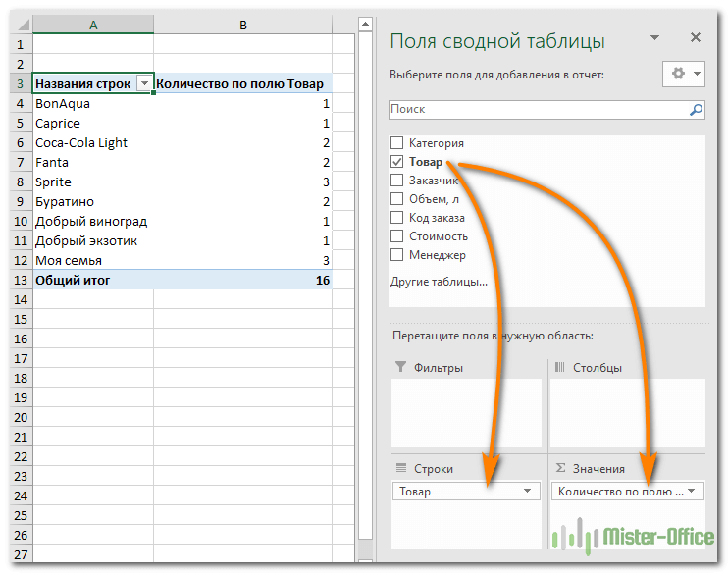Viewport: 728px width, 573px height.
Task: Expand the Товар dropdown in Rows area
Action: click(x=527, y=491)
